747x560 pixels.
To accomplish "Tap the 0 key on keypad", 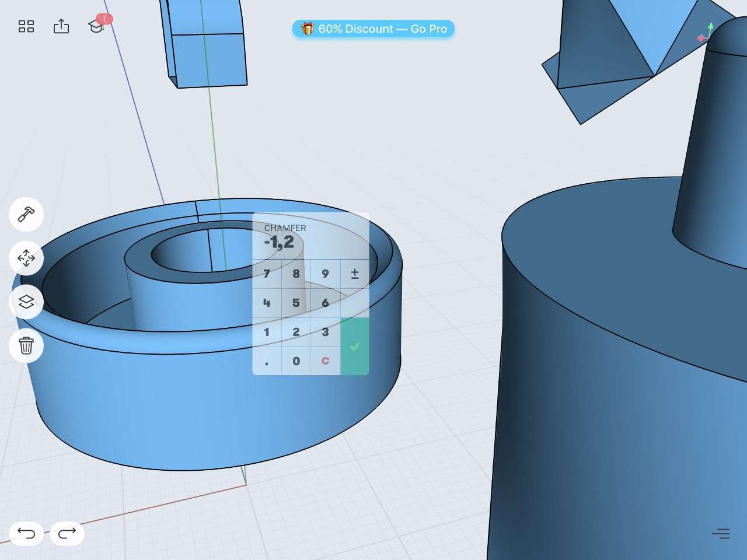I will click(296, 361).
